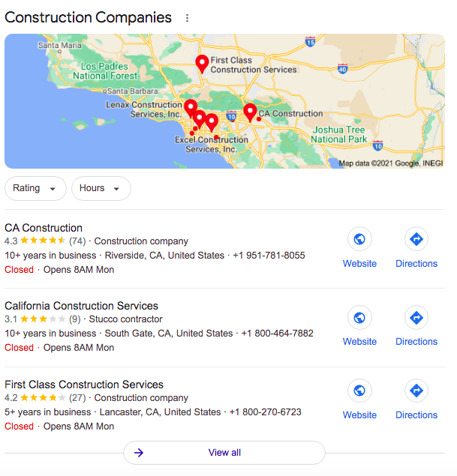457x476 pixels.
Task: Select the First Class Construction Services map pin
Action: [202, 64]
